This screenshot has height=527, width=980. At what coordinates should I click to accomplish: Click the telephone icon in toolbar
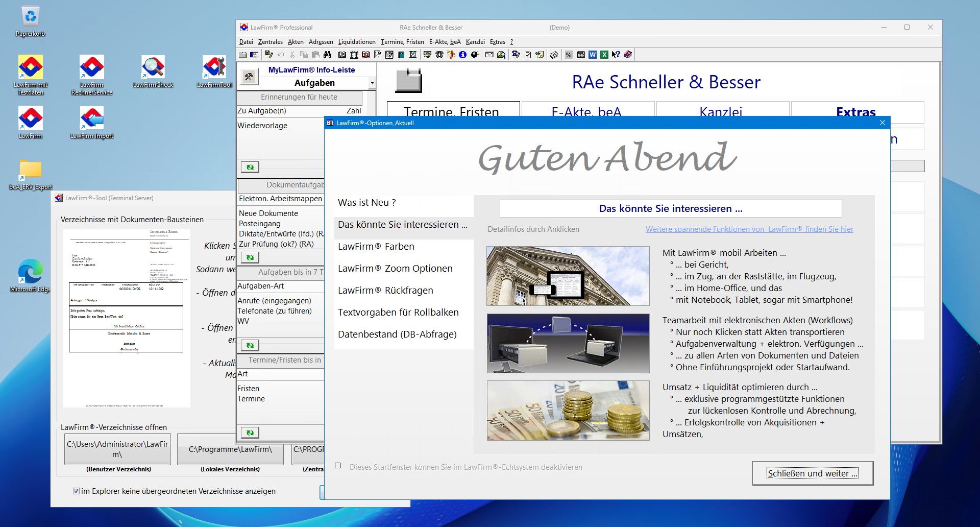pyautogui.click(x=439, y=55)
